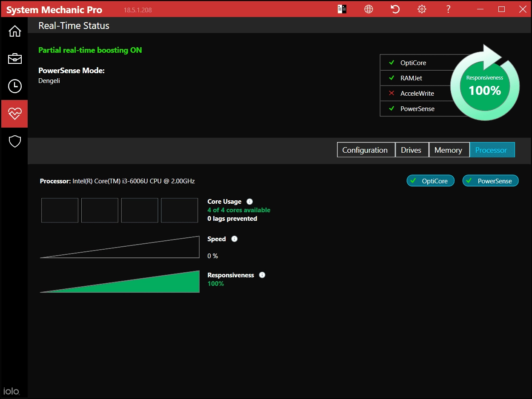The image size is (532, 399).
Task: Open the Toolbox briefcase sidebar icon
Action: (x=15, y=58)
